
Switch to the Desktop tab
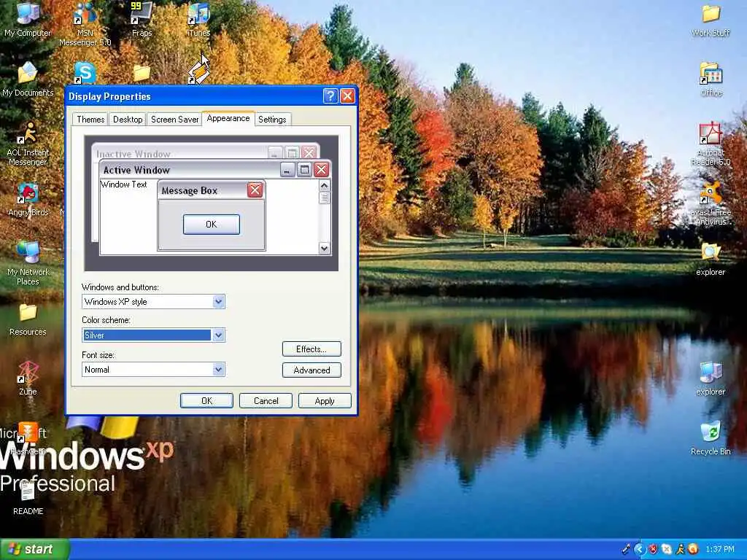pos(128,120)
